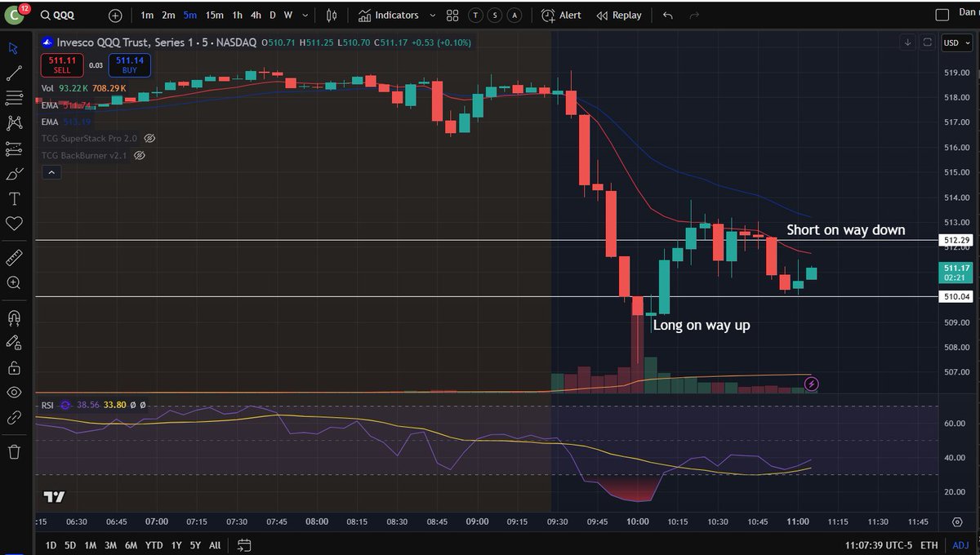Open the patterns drawing tool
This screenshot has height=555, width=980.
[14, 123]
